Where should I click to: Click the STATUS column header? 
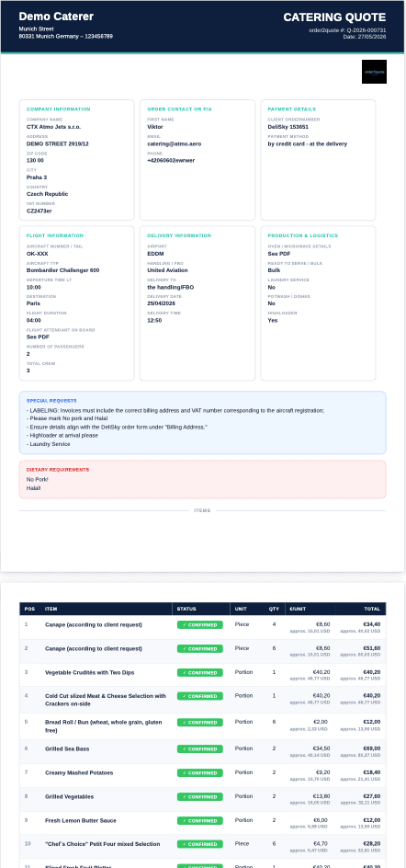click(x=186, y=609)
